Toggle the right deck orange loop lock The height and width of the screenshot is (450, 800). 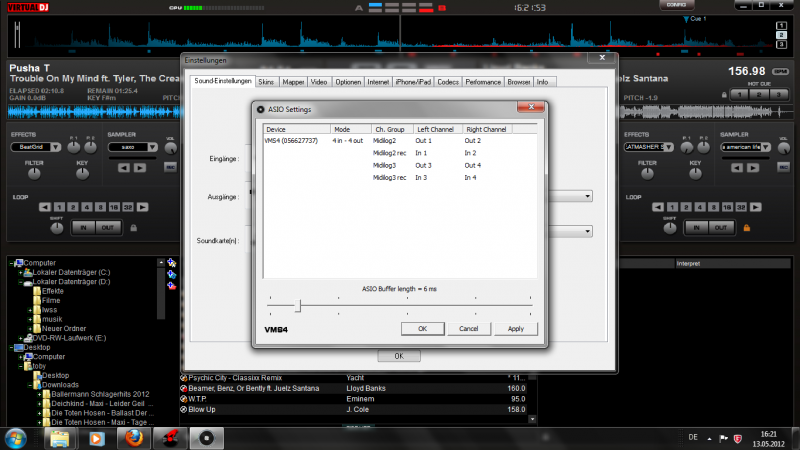click(746, 228)
